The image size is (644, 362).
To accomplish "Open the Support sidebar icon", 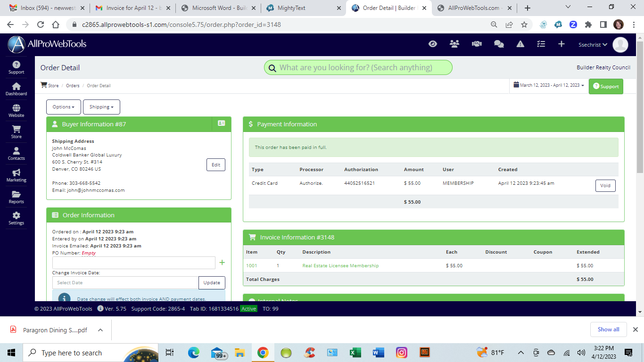I will click(16, 67).
